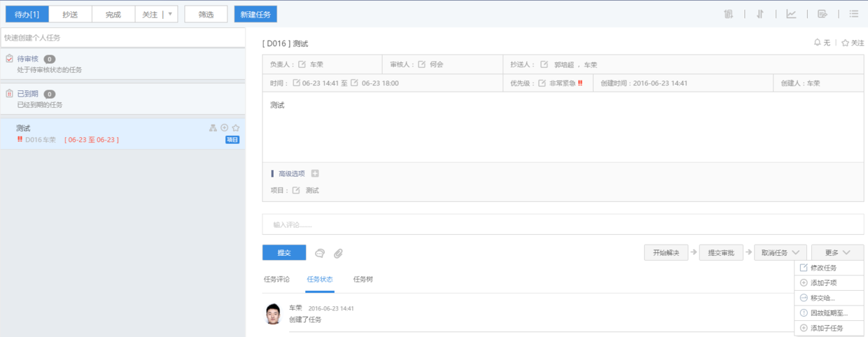Collapse the 更多 dropdown menu
The width and height of the screenshot is (868, 337).
pos(837,252)
